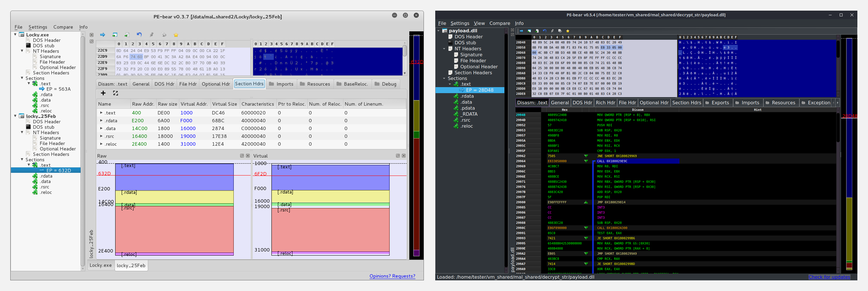Click the yellow star icon in the payload.dll toolbar

click(568, 31)
